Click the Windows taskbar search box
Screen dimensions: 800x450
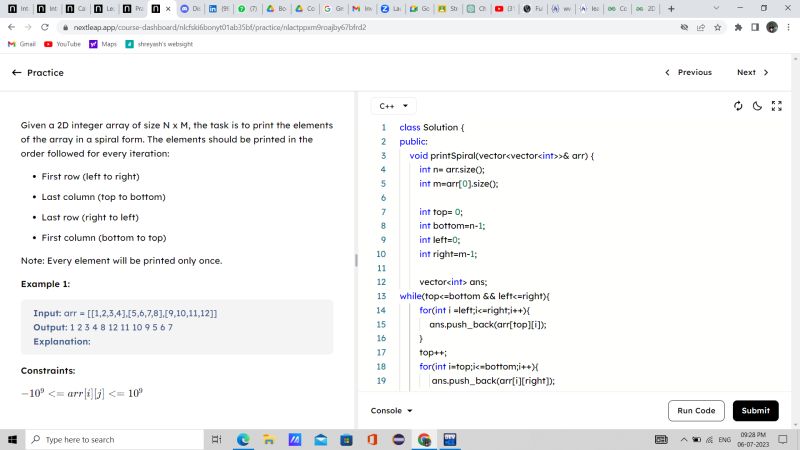[115, 439]
